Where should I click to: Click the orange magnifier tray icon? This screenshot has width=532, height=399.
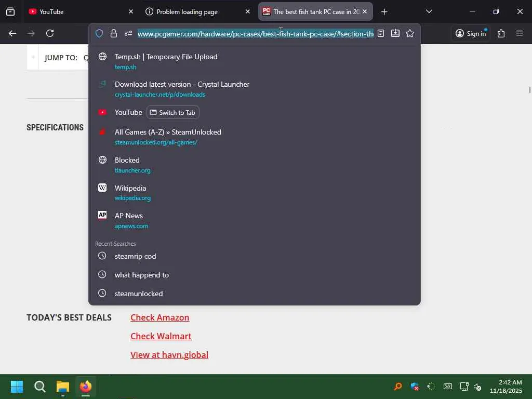pyautogui.click(x=397, y=387)
